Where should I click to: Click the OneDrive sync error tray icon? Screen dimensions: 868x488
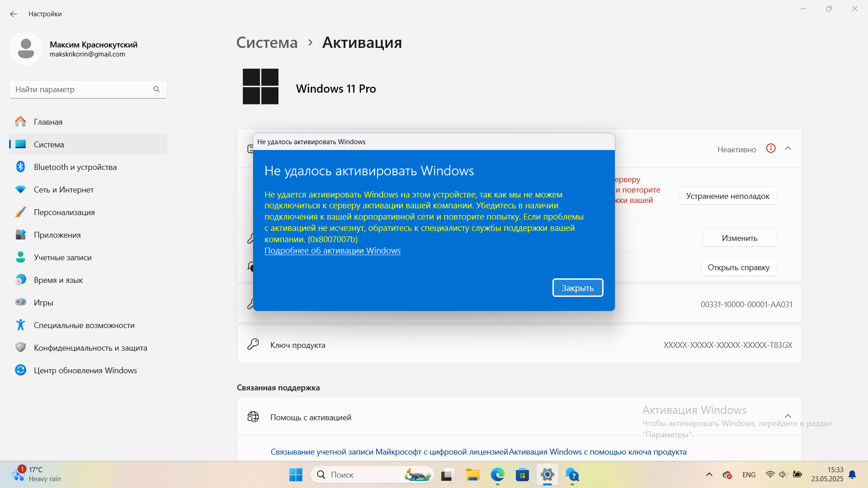(x=727, y=474)
